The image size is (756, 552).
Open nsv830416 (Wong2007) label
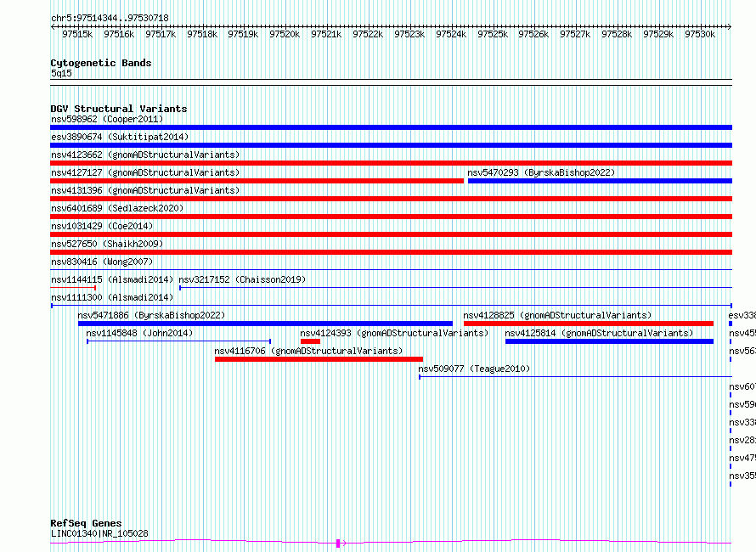click(102, 262)
